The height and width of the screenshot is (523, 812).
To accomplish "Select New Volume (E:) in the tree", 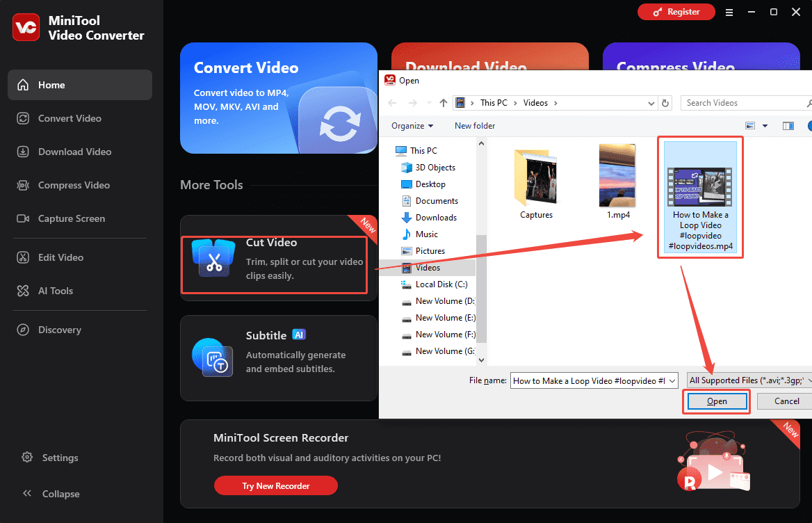I will coord(438,318).
